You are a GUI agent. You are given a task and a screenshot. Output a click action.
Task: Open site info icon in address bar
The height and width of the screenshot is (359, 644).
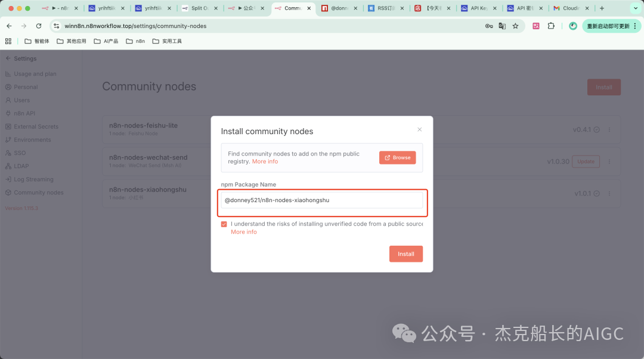pos(56,26)
